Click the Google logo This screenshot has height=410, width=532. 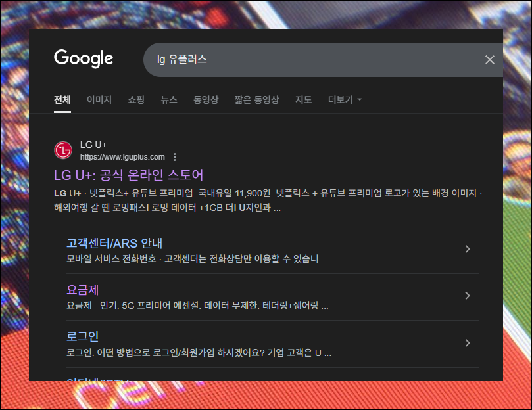click(x=84, y=58)
